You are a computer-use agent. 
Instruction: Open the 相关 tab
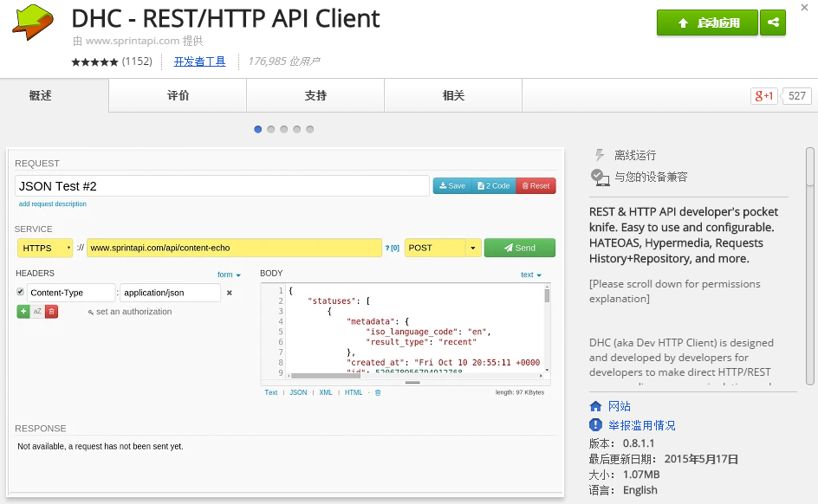(x=453, y=95)
